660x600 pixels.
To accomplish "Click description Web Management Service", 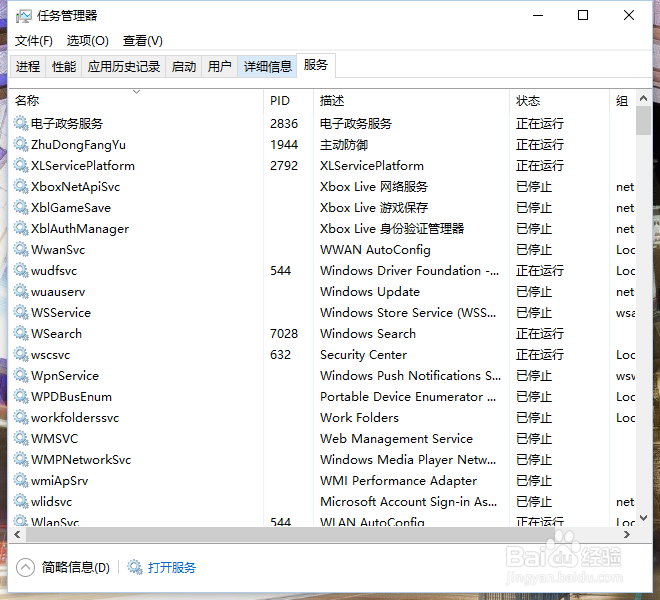I will click(396, 439).
